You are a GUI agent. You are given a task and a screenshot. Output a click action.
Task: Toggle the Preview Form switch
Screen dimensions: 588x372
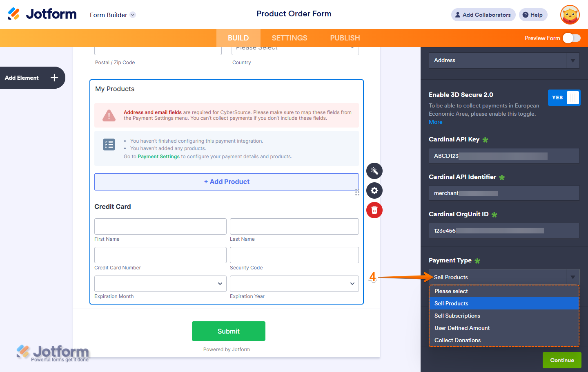(571, 38)
